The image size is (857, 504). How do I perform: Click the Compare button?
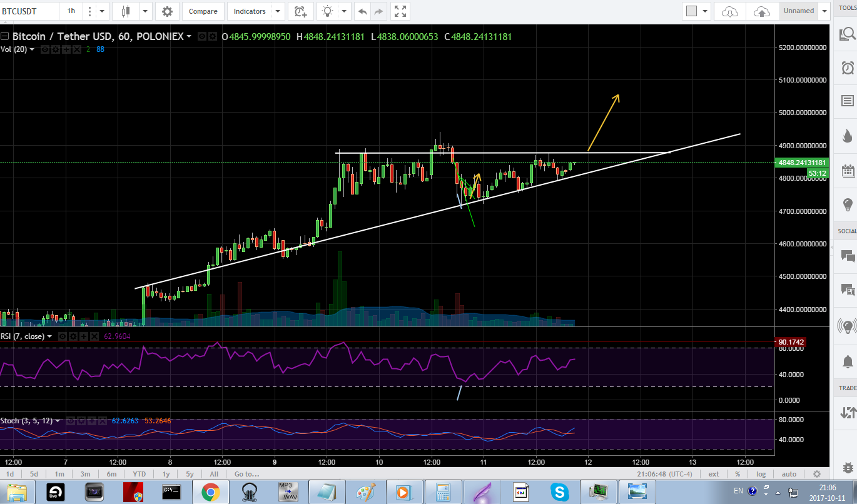[x=203, y=11]
